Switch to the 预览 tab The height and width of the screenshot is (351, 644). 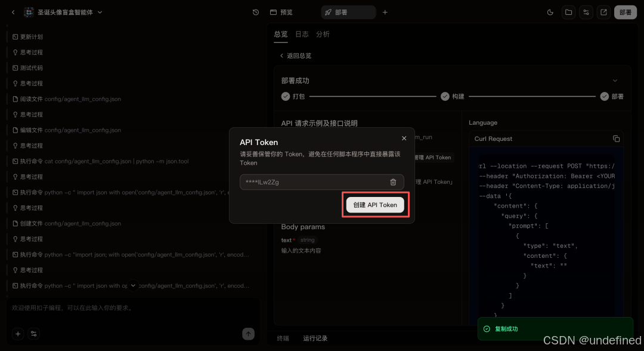pyautogui.click(x=281, y=13)
